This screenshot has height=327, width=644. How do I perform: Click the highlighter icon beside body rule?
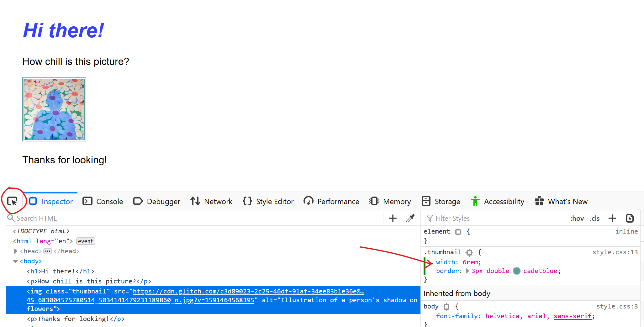[x=446, y=307]
